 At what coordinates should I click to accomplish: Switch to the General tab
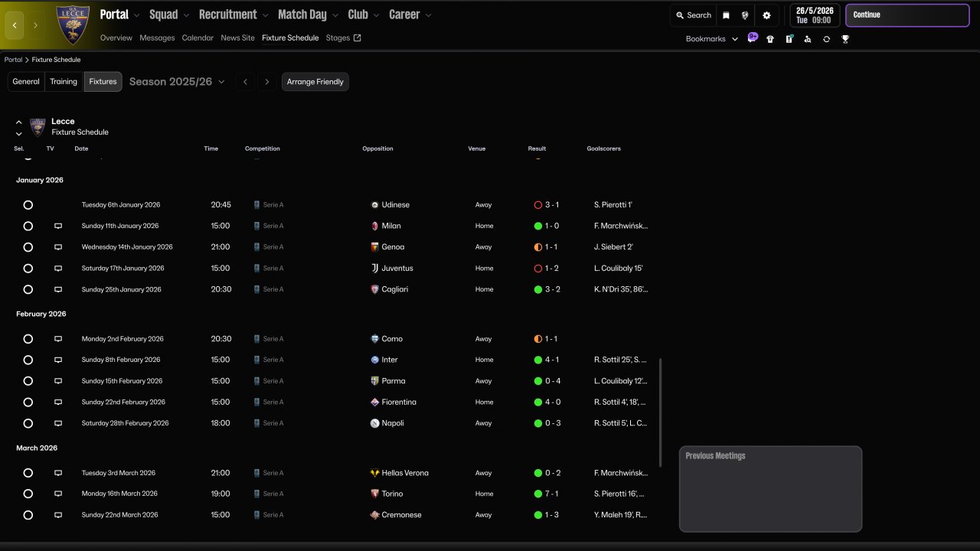click(x=26, y=82)
